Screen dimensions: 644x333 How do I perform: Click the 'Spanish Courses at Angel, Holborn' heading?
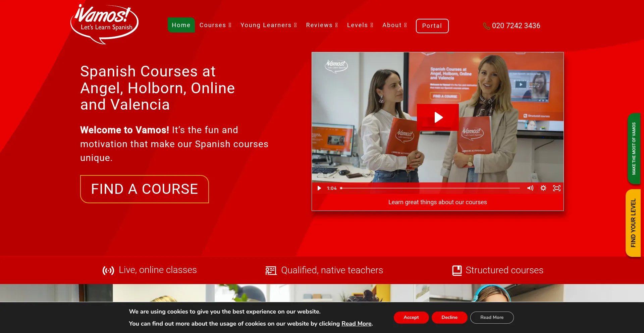158,88
